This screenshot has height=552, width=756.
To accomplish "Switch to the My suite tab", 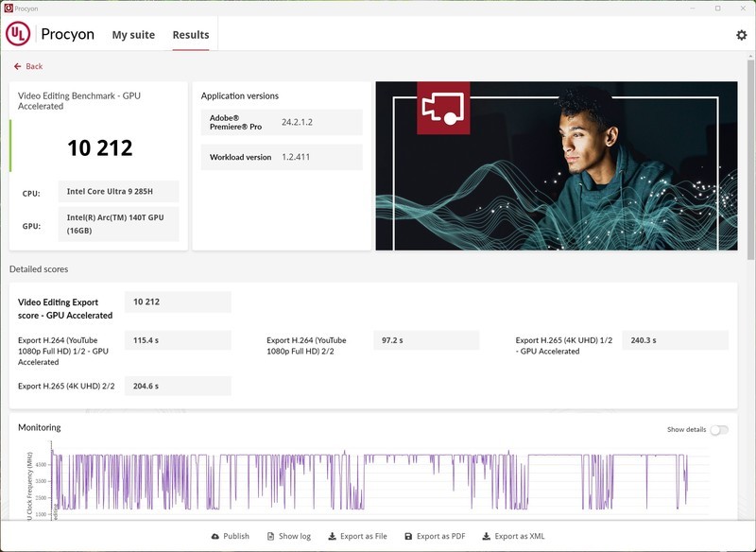I will [133, 35].
